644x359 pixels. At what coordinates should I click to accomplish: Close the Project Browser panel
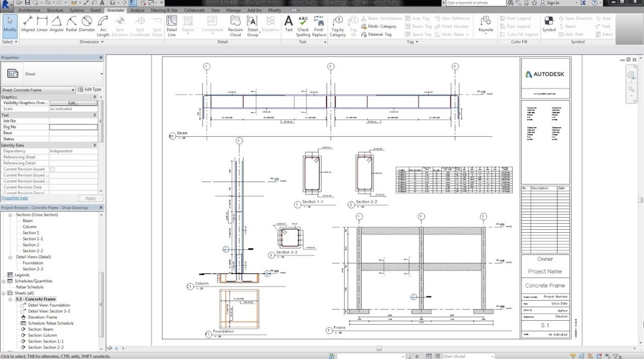coord(101,208)
